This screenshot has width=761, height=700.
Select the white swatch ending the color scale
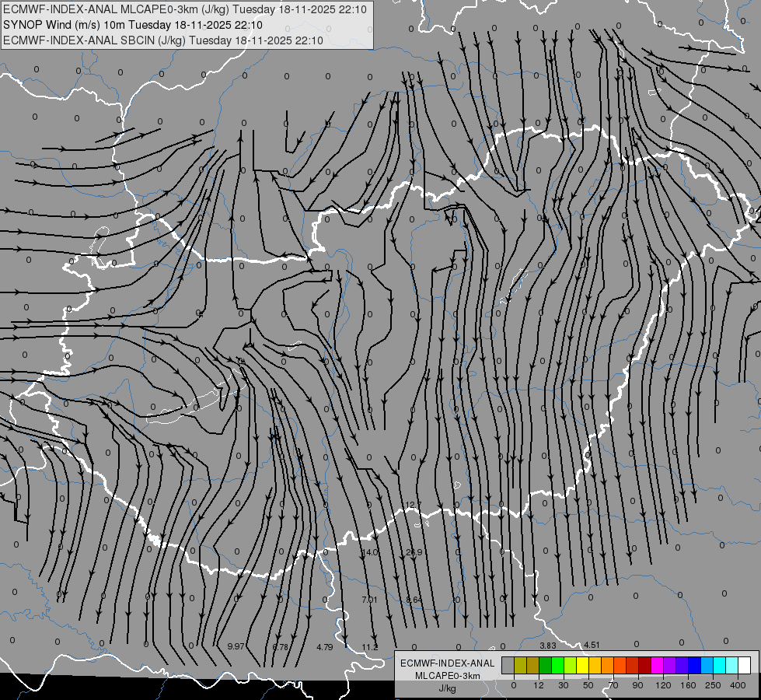tap(745, 665)
